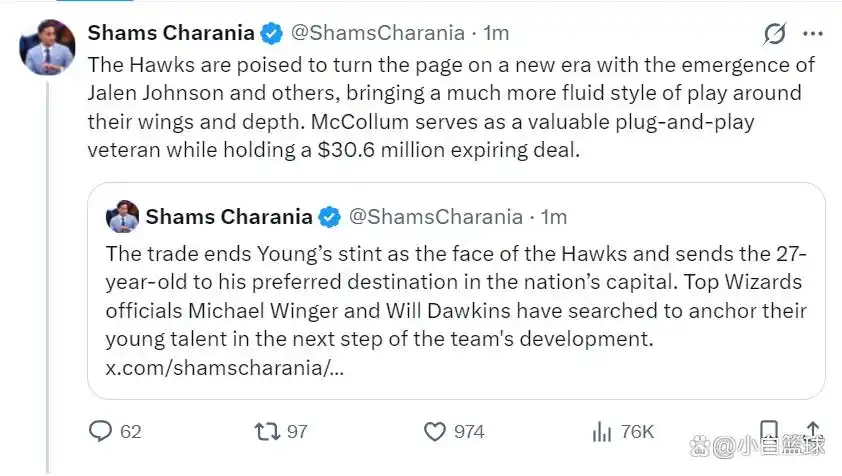
Task: Open the x.com/shamscharania/... link
Action: click(224, 367)
